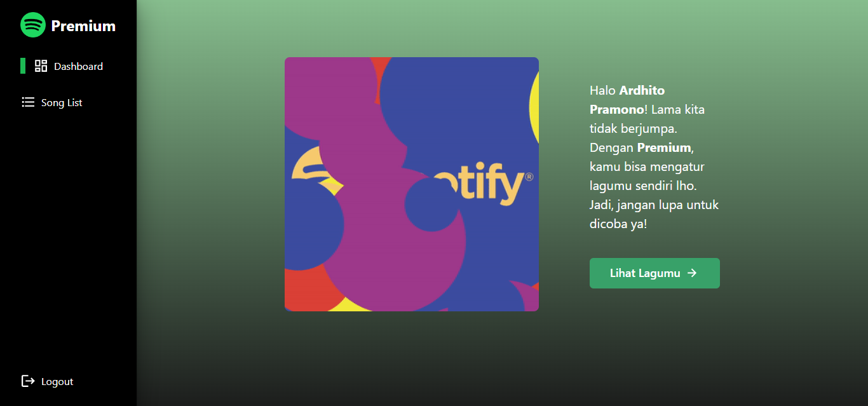Click the "dicoba ya!" line of greeting text
The width and height of the screenshot is (868, 406).
click(x=618, y=224)
